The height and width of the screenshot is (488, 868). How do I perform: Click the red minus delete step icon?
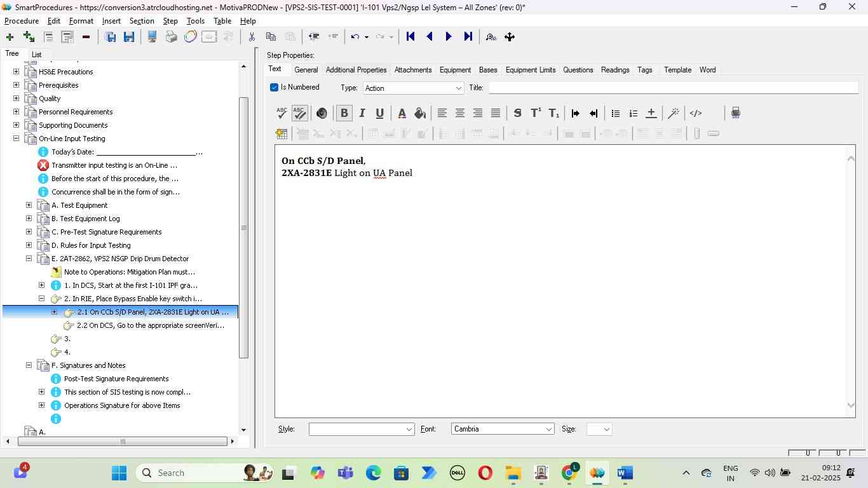coord(86,37)
